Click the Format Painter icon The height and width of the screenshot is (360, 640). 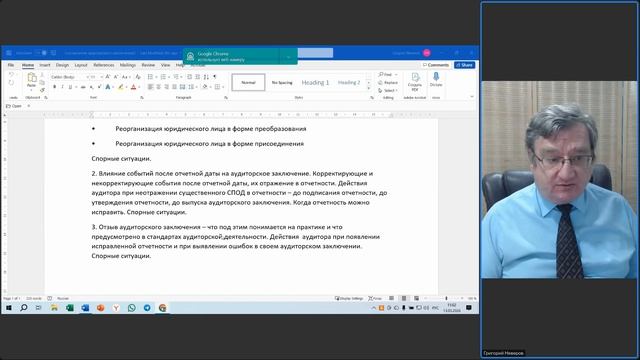pyautogui.click(x=42, y=90)
